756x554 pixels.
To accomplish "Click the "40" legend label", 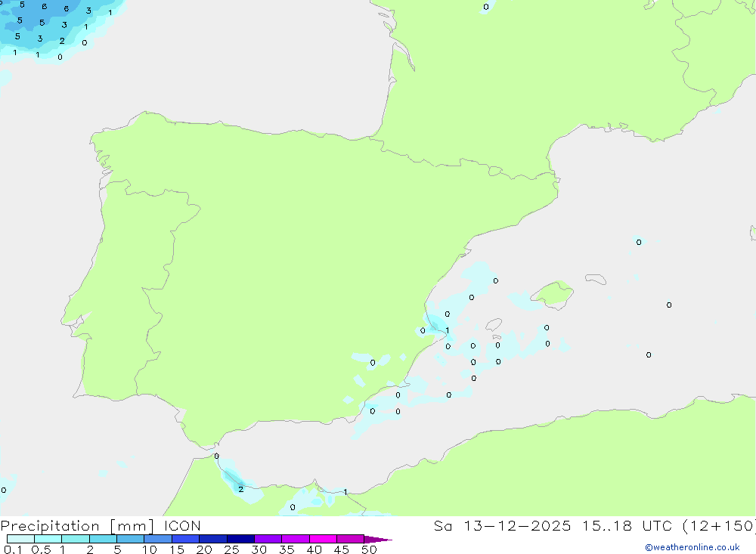I will (314, 549).
